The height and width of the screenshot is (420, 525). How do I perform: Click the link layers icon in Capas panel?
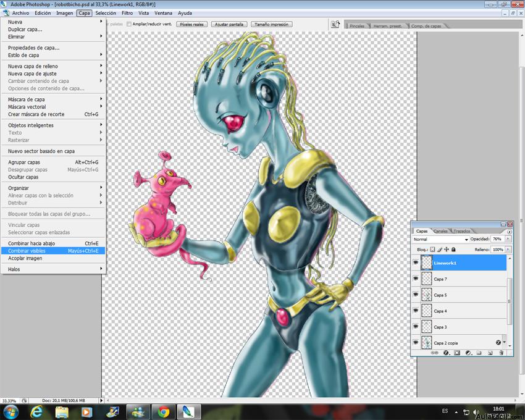click(434, 353)
